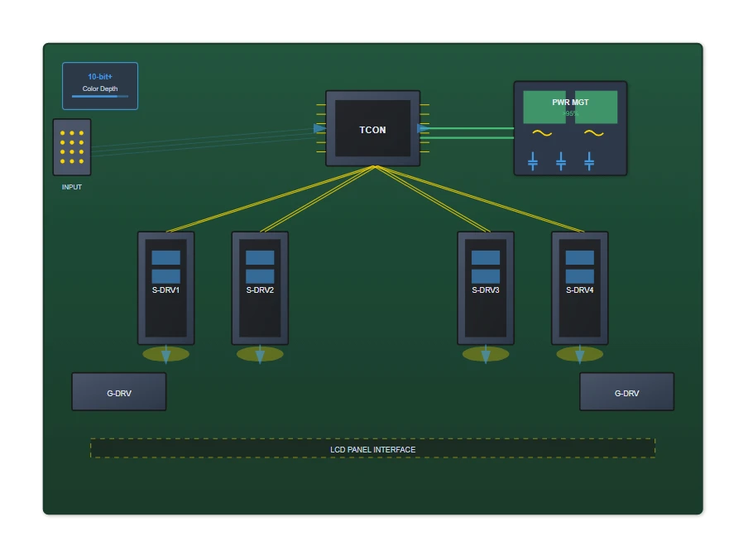Click the middle capacitor symbol in PWR MGT

(561, 161)
